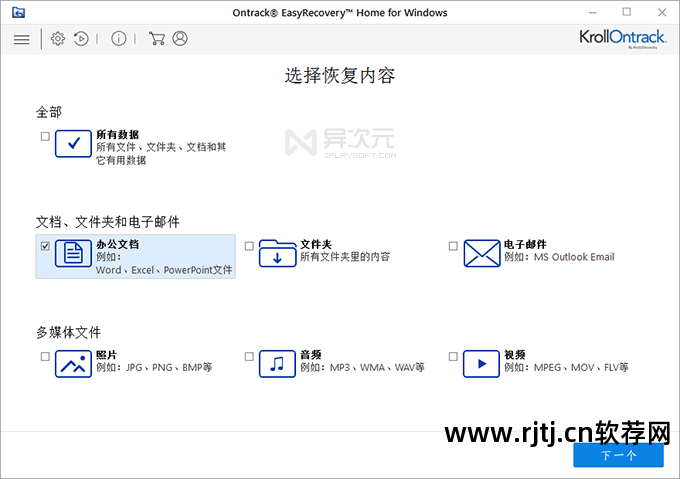Click the resume recovery icon

(81, 39)
